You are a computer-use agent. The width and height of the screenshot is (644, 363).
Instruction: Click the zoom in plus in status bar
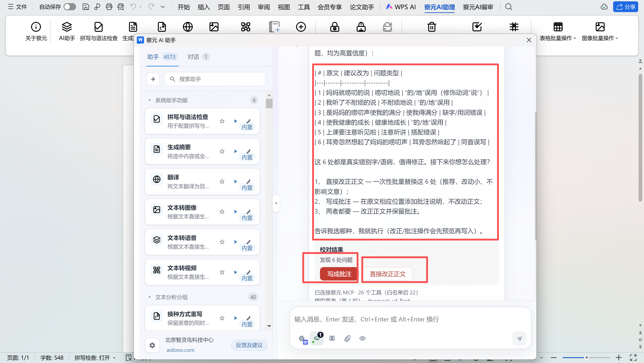pyautogui.click(x=619, y=358)
